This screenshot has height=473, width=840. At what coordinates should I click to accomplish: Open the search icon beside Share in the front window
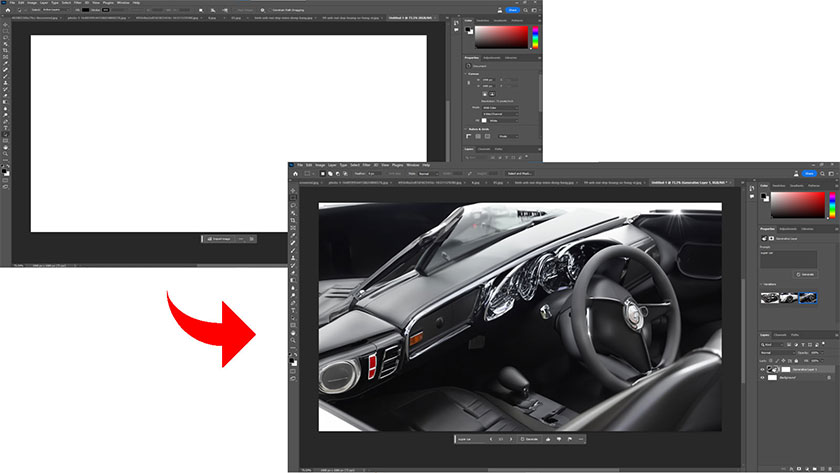pos(822,174)
